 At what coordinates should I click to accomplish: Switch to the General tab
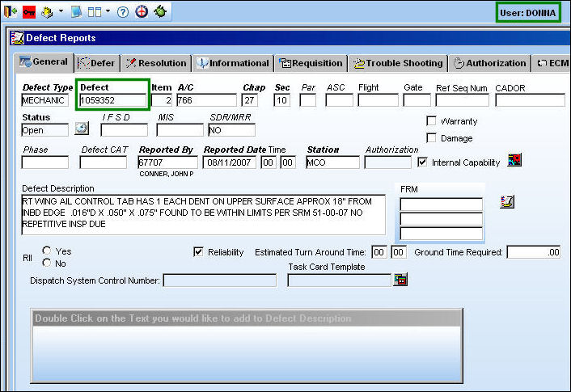44,62
